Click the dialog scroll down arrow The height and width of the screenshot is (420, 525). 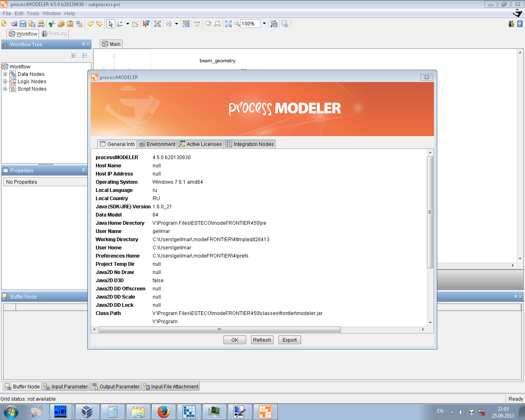(x=430, y=323)
